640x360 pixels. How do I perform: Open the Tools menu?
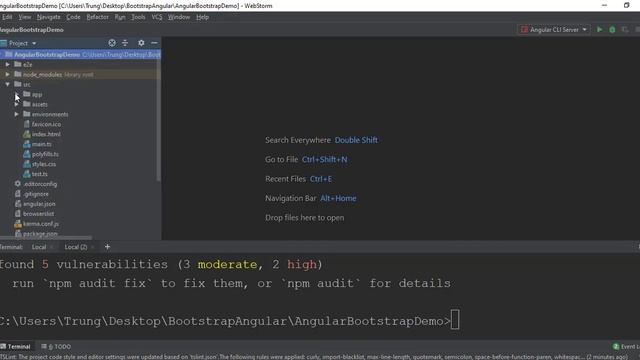click(138, 17)
